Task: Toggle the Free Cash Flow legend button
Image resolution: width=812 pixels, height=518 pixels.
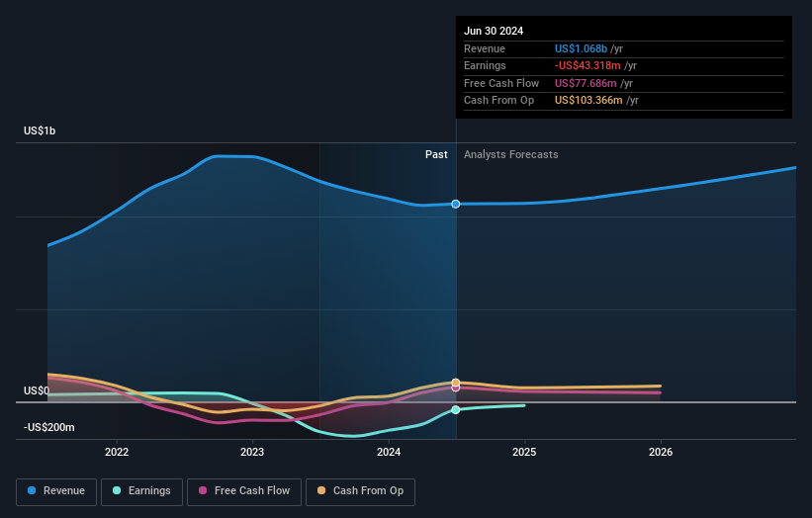Action: click(x=244, y=491)
